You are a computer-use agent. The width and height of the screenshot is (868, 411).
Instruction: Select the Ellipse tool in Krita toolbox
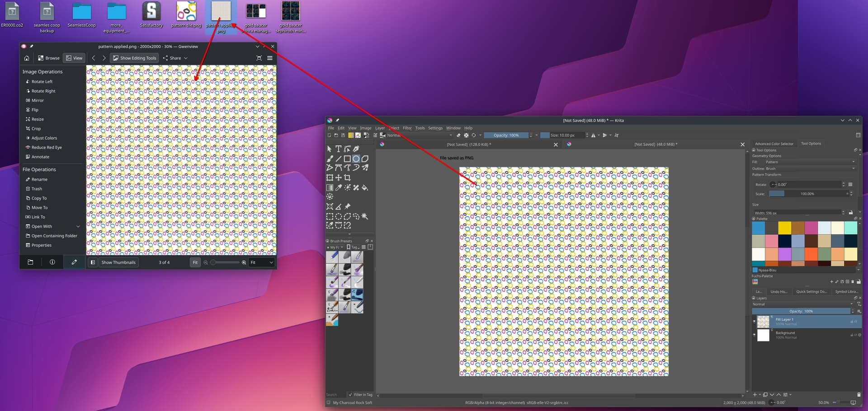[x=356, y=159]
